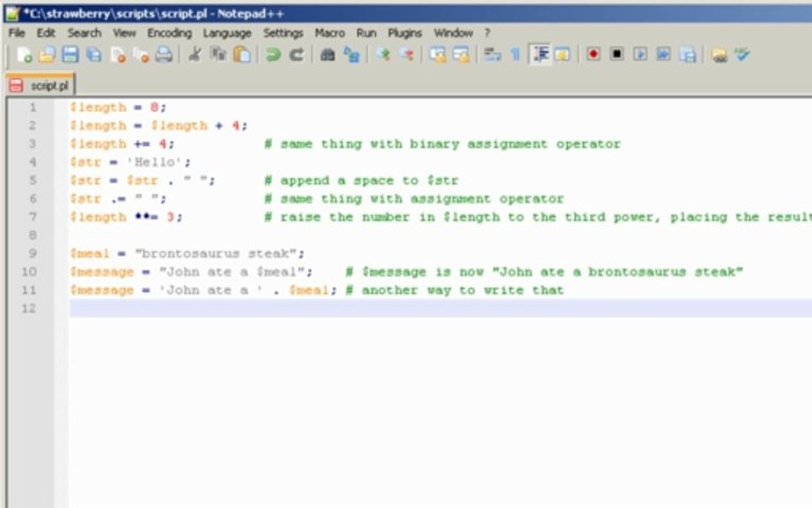Click the ABC spell-check icon
The width and height of the screenshot is (812, 508).
[x=742, y=54]
